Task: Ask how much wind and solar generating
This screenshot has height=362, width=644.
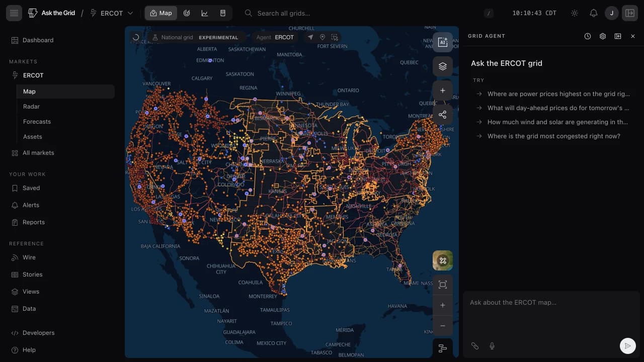Action: [x=551, y=122]
